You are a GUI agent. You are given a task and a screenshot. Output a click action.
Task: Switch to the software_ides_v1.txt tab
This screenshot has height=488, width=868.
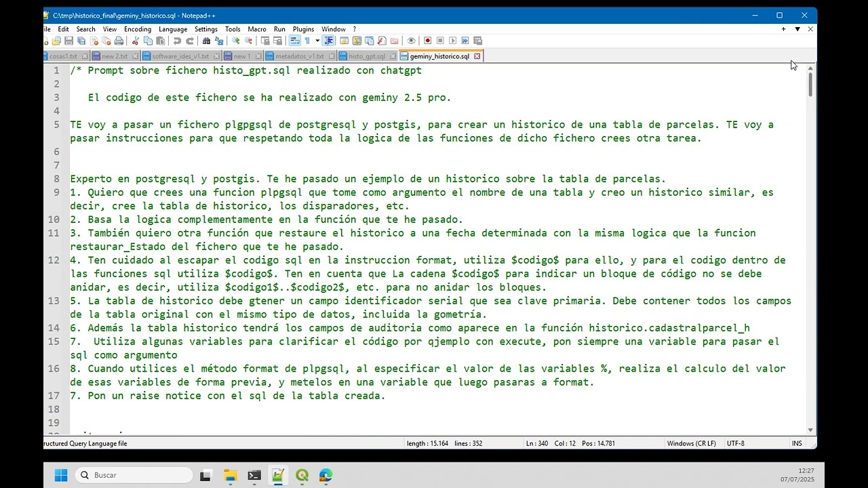click(x=180, y=56)
